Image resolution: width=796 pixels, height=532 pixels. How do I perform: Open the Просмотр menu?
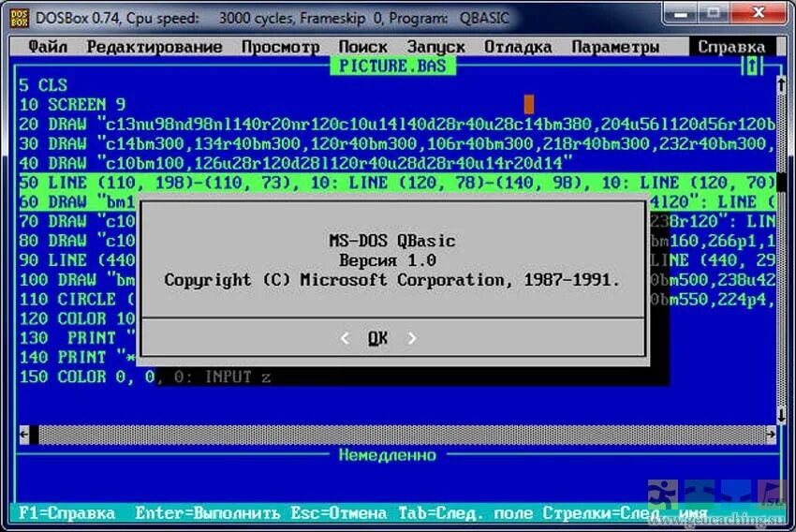(280, 47)
